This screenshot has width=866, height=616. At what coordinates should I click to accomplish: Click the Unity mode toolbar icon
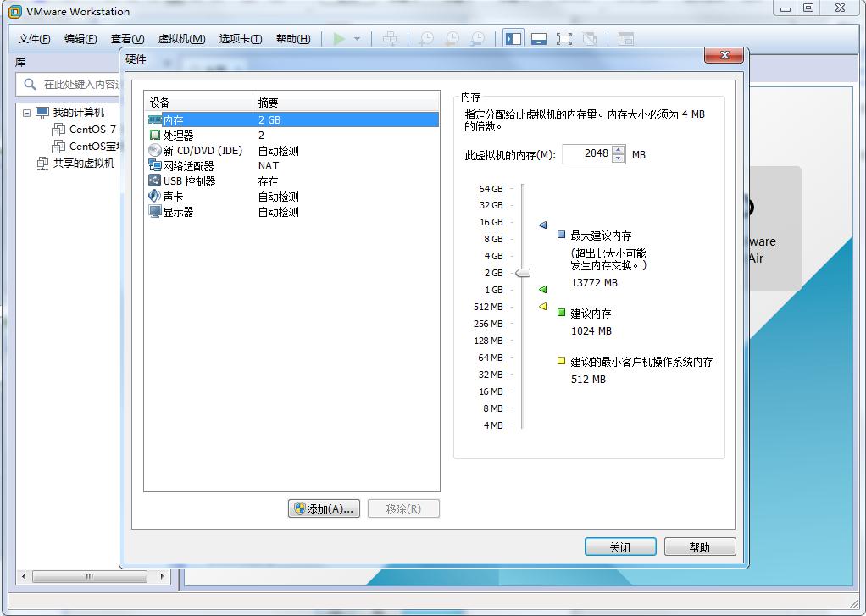(x=589, y=39)
